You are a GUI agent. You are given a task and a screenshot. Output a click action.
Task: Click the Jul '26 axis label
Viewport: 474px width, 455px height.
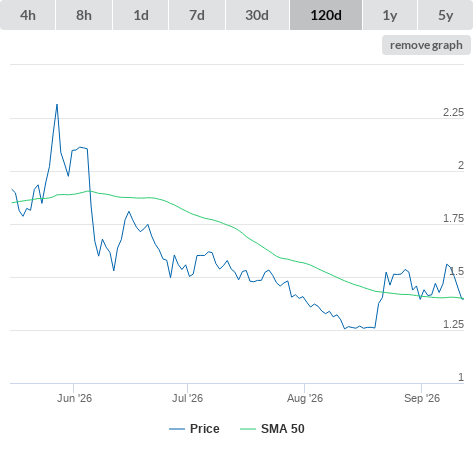(x=187, y=398)
